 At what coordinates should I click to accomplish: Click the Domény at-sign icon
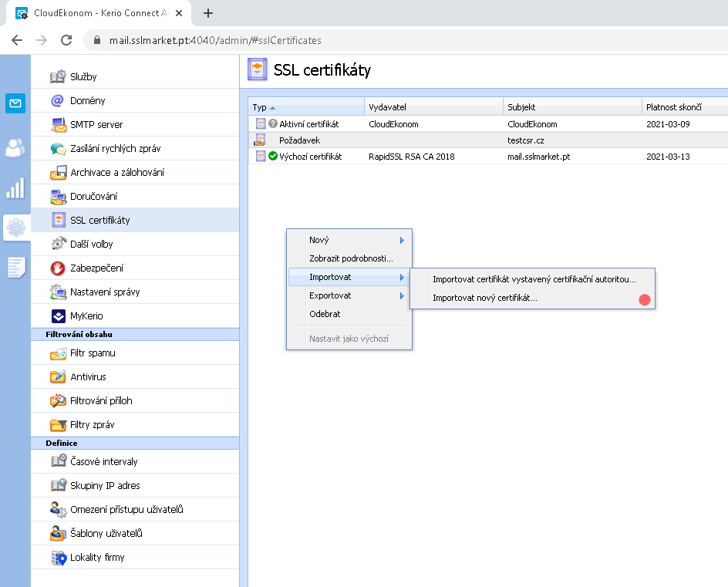tap(58, 101)
